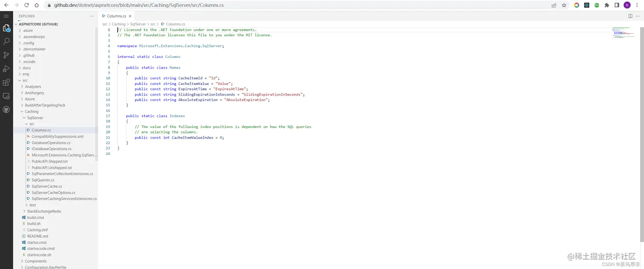Share this page from address bar
This screenshot has width=644, height=269.
[554, 5]
